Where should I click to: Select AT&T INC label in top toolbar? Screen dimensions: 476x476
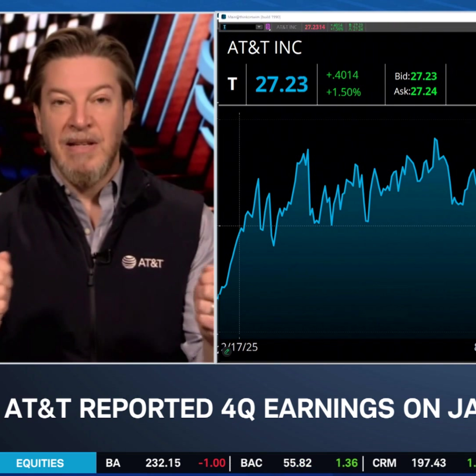pos(287,27)
